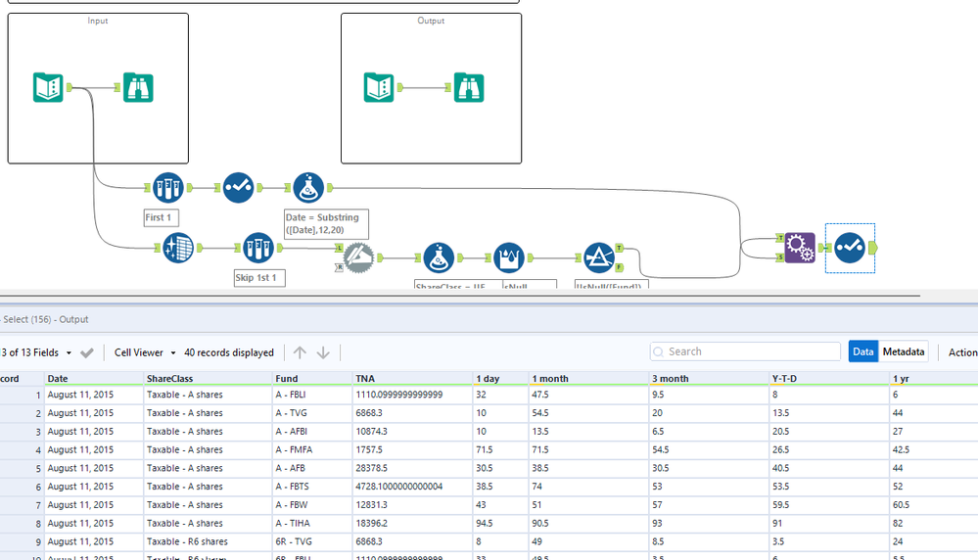Click the Actions button in results
The height and width of the screenshot is (560, 978).
click(961, 351)
